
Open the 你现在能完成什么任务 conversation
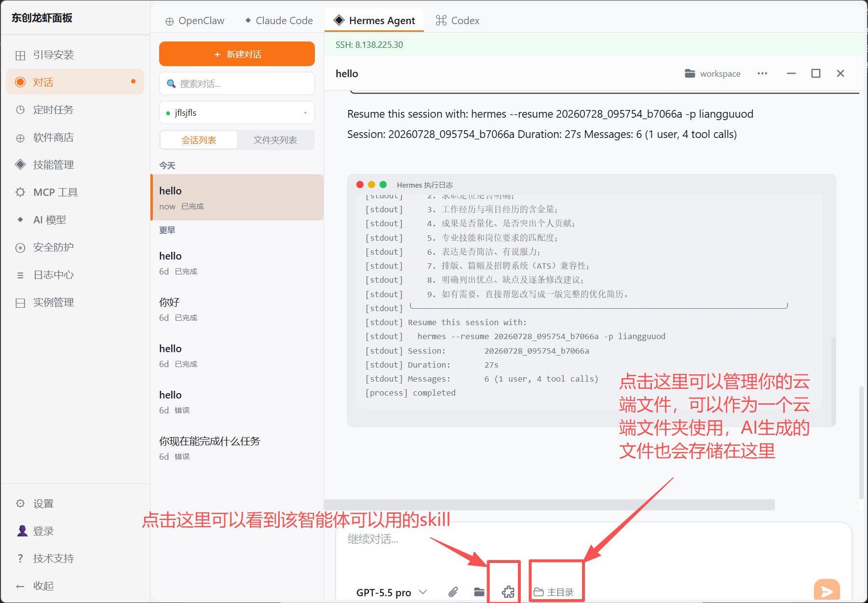(237, 448)
